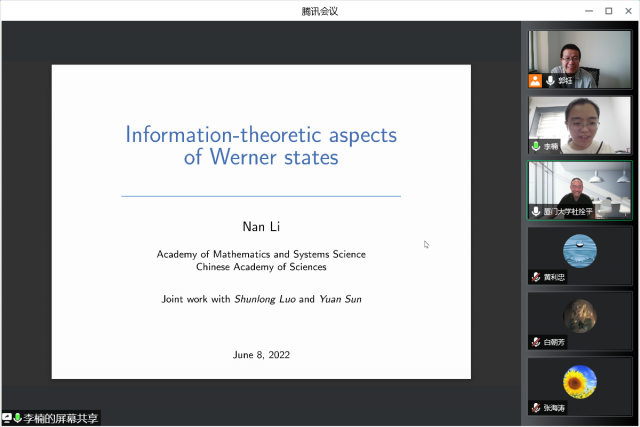
Task: Click the orange host icon on top video
Action: tap(536, 80)
